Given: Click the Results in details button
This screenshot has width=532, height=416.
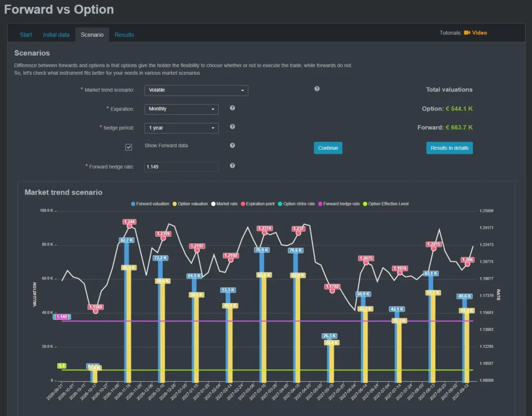Looking at the screenshot, I should [449, 148].
